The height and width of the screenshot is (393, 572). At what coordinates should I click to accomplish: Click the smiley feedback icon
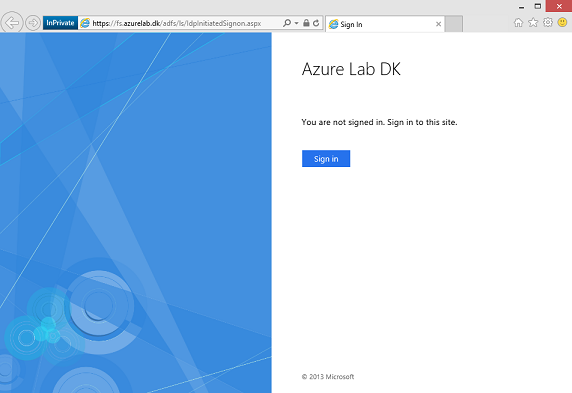click(x=562, y=23)
